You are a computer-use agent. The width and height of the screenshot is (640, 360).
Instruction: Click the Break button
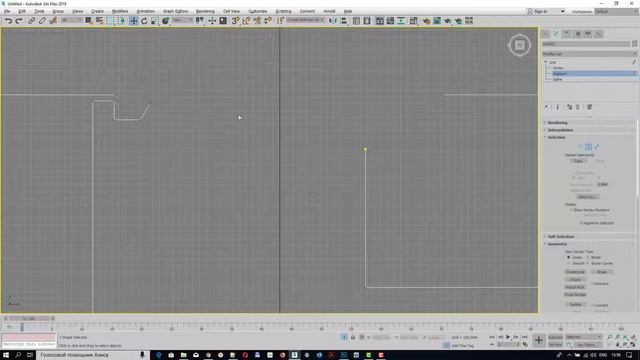pos(602,272)
